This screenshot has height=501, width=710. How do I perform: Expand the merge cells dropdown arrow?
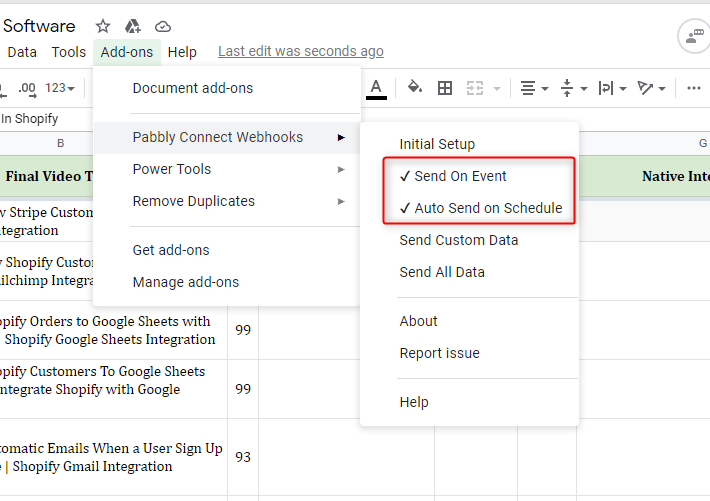[x=497, y=89]
